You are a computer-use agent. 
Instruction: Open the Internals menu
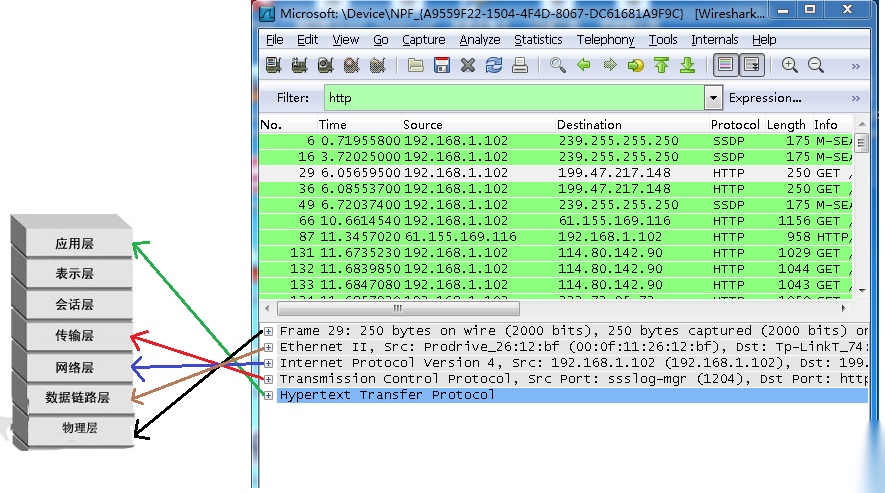[715, 40]
